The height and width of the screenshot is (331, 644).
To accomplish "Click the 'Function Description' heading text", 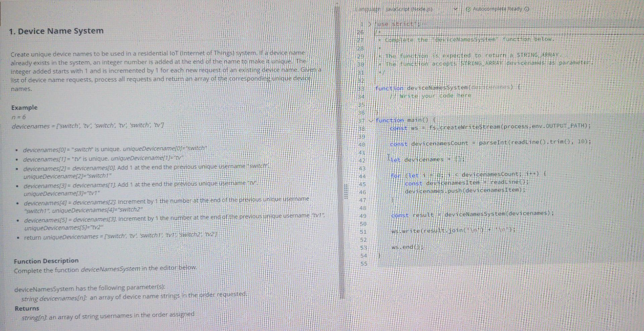I will pos(46,261).
